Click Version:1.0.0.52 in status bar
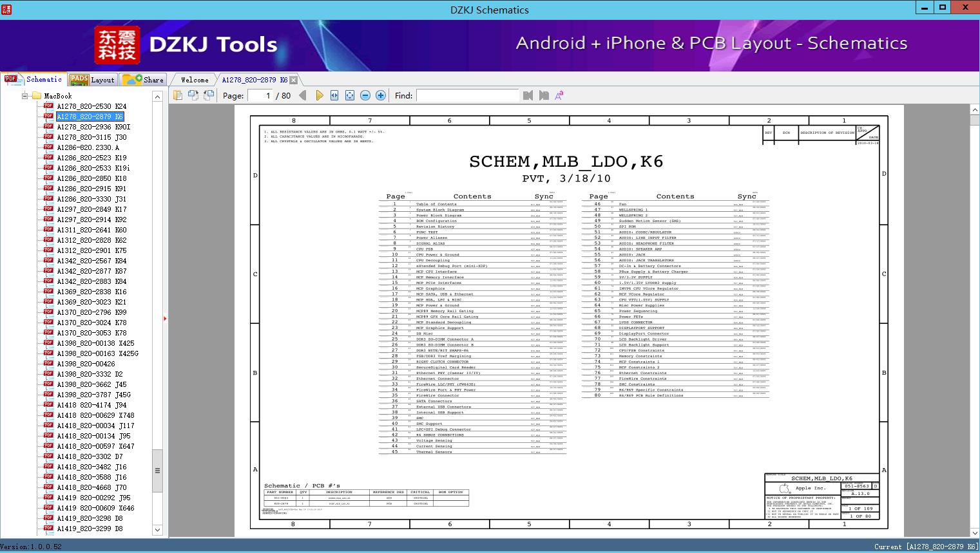Screen dimensions: 980x553 [32, 547]
